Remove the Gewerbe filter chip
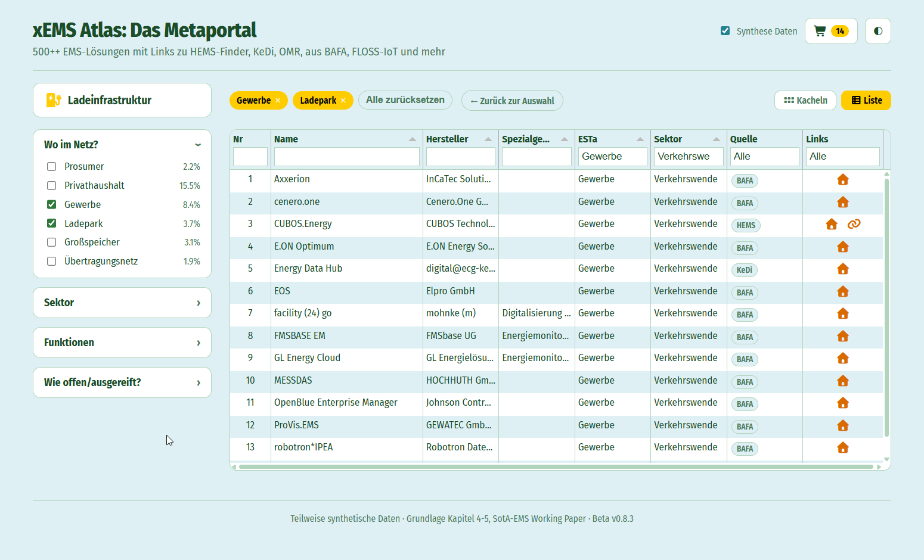The height and width of the screenshot is (560, 924). tap(278, 101)
